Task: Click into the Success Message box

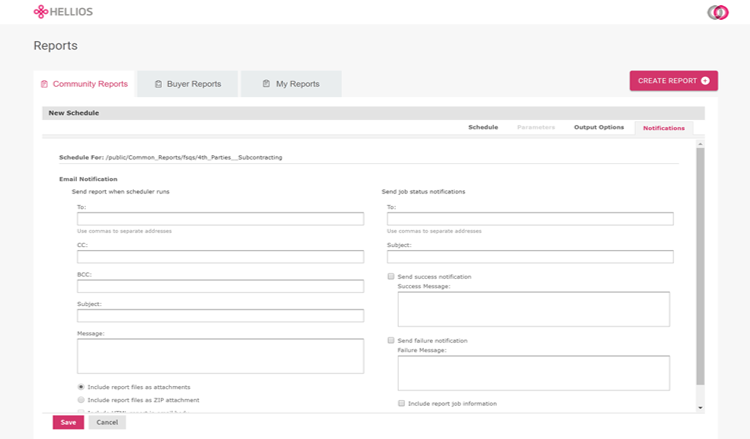Action: 534,309
